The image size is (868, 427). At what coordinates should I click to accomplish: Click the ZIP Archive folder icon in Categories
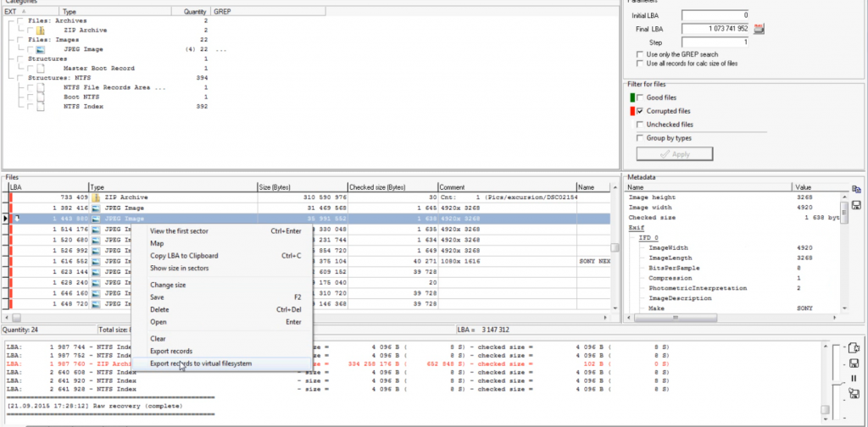point(40,30)
